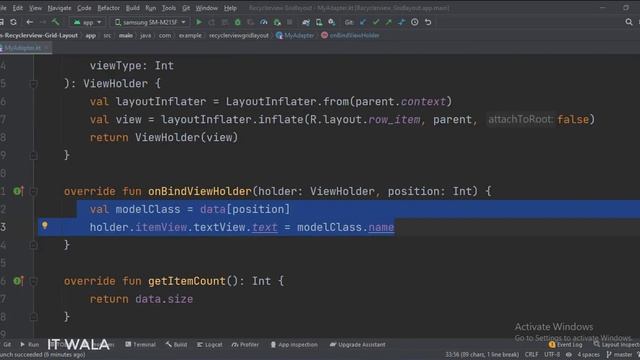Image resolution: width=640 pixels, height=360 pixels.
Task: Click the Back navigation arrow in toolbar
Action: [x=29, y=22]
